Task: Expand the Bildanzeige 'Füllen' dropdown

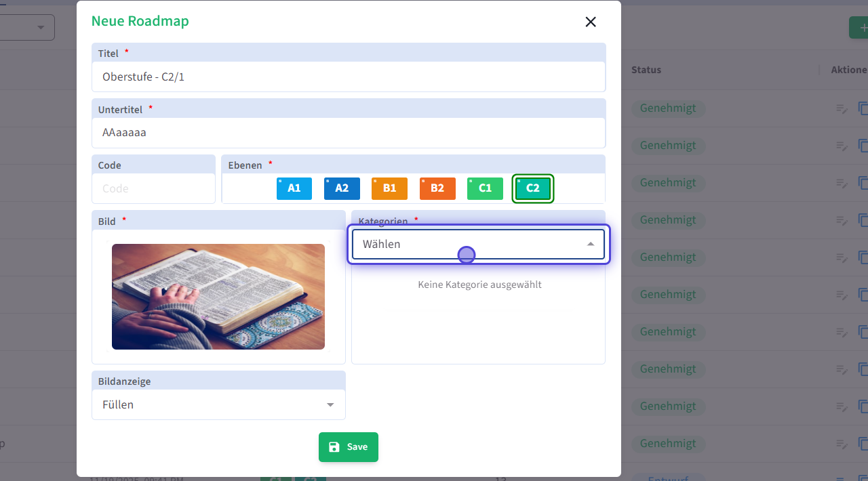Action: [218, 405]
